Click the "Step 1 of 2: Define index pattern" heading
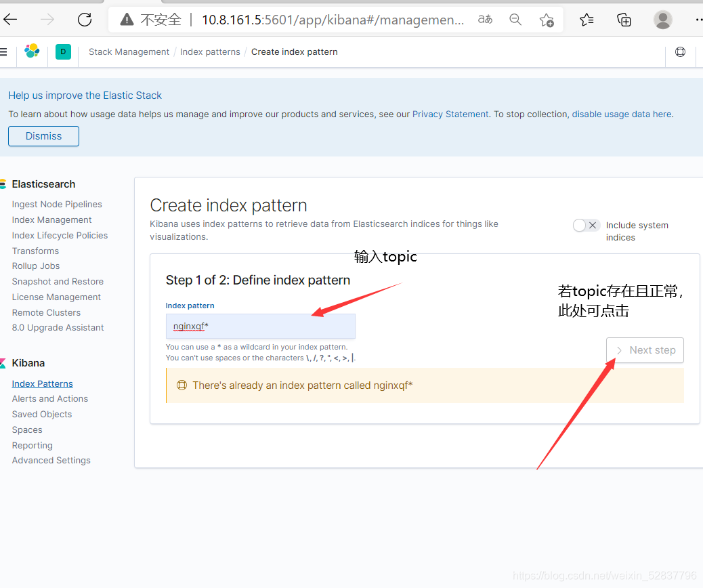Image resolution: width=703 pixels, height=588 pixels. (x=258, y=280)
